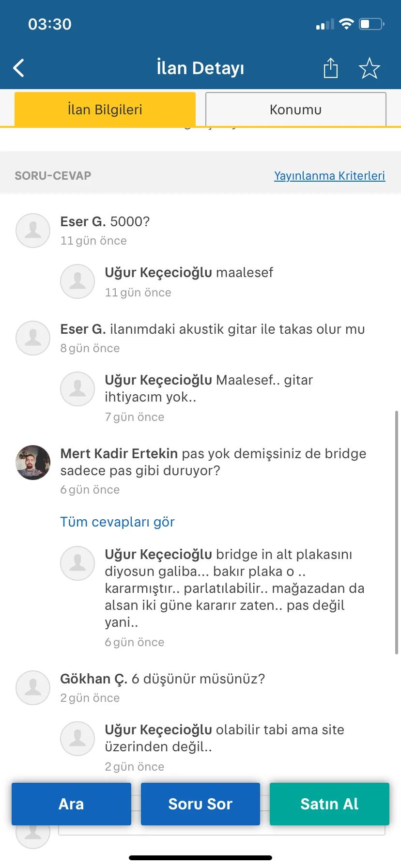Switch to Konumu tab
The image size is (401, 868).
(295, 109)
